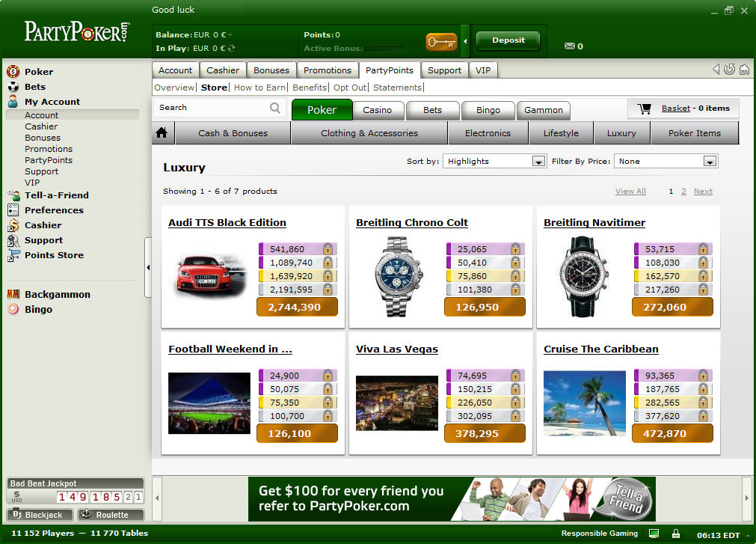The height and width of the screenshot is (544, 756).
Task: Click the Preferences icon in sidebar
Action: coord(13,210)
